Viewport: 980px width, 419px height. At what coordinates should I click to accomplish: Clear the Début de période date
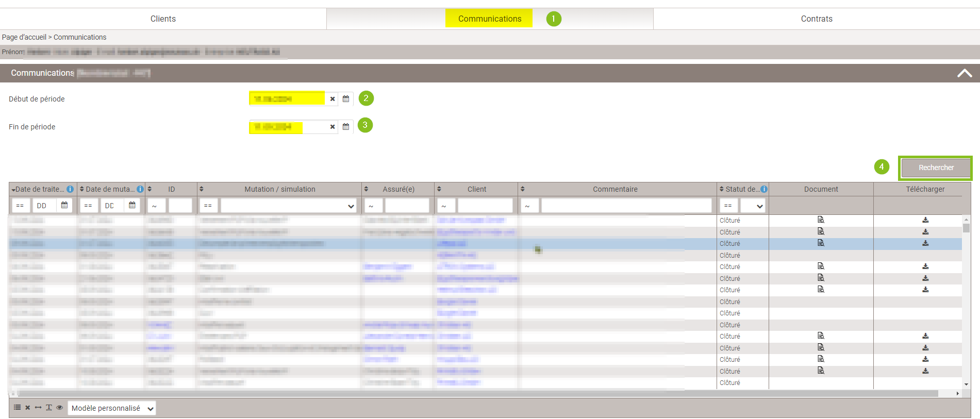[333, 99]
